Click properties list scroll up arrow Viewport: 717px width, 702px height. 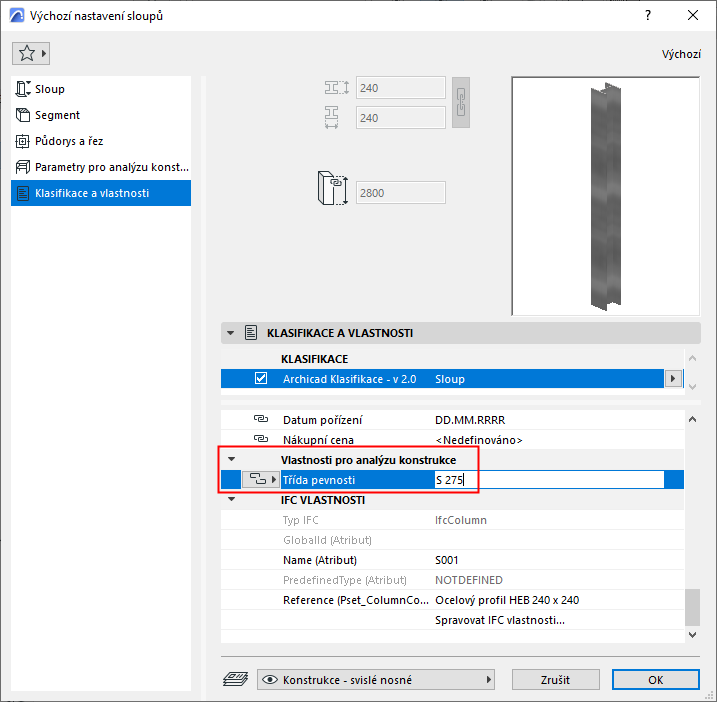point(692,419)
